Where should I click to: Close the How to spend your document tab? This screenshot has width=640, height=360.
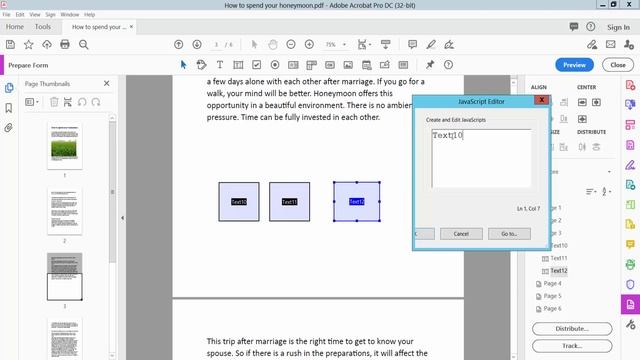pyautogui.click(x=131, y=27)
